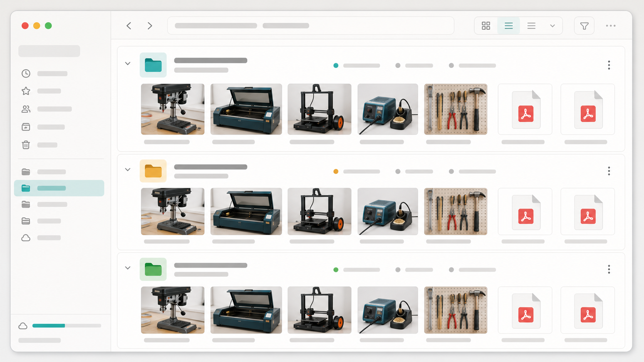Open 3D printer thumbnail in teal group
This screenshot has height=362, width=644.
pos(319,109)
